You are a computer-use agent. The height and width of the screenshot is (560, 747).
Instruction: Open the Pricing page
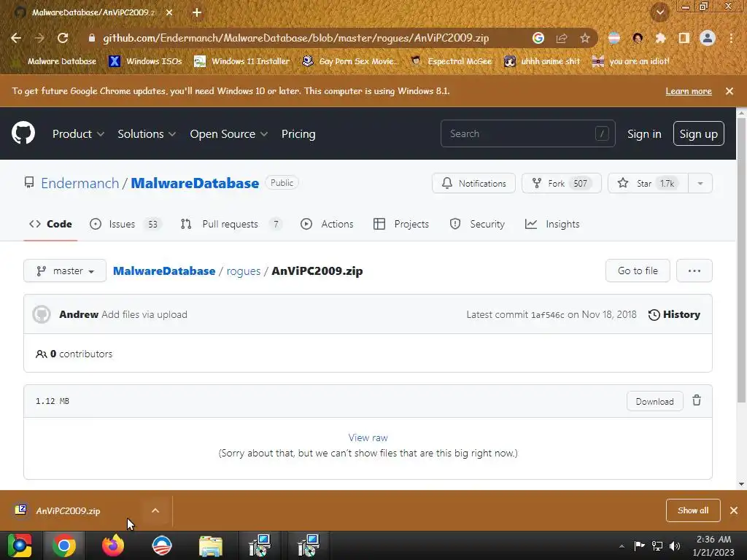tap(298, 134)
